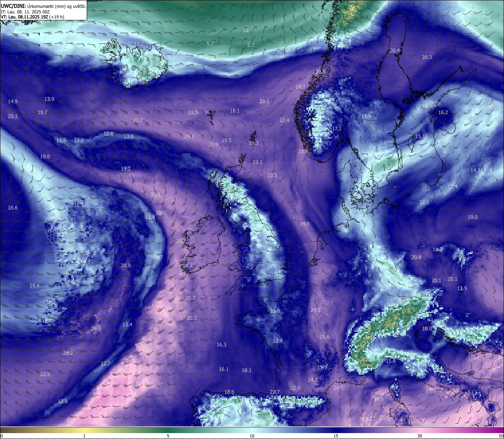Click the 12.0 value over southern England
The height and width of the screenshot is (439, 504).
point(275,311)
